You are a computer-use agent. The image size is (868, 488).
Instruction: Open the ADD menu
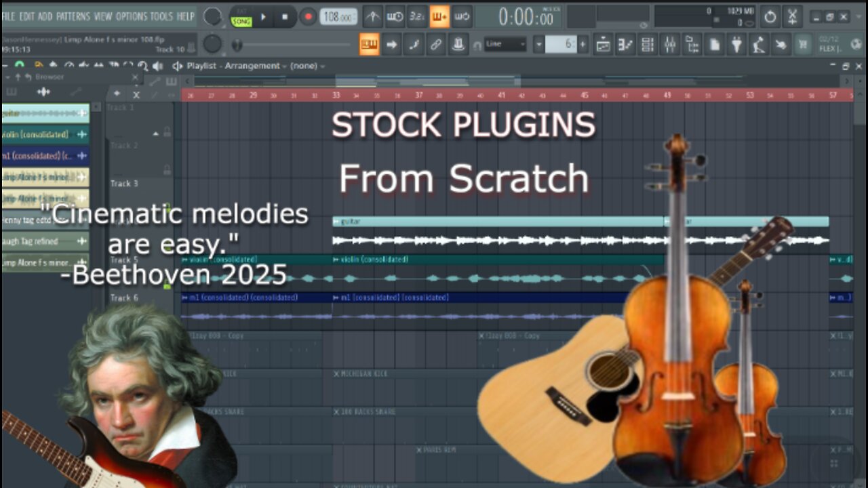click(45, 16)
